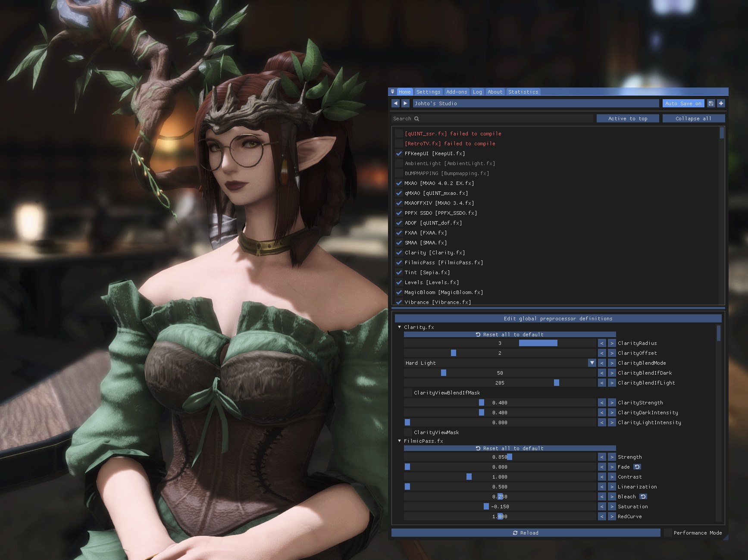This screenshot has width=748, height=560.
Task: Check ClarityViewBlendIfMask option
Action: pos(408,393)
